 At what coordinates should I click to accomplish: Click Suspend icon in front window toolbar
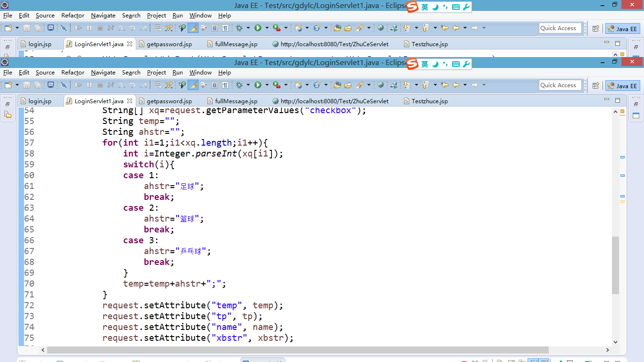pos(89,85)
